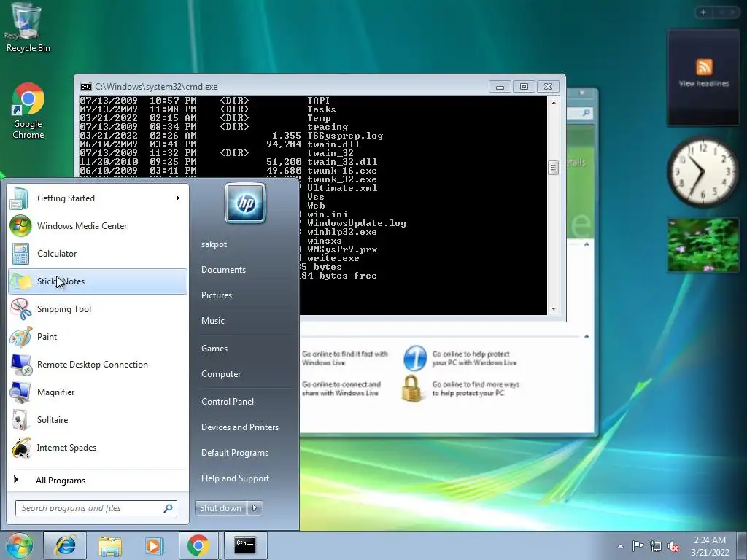Screen dimensions: 747x560
Task: Click the Chrome taskbar button
Action: [x=198, y=545]
